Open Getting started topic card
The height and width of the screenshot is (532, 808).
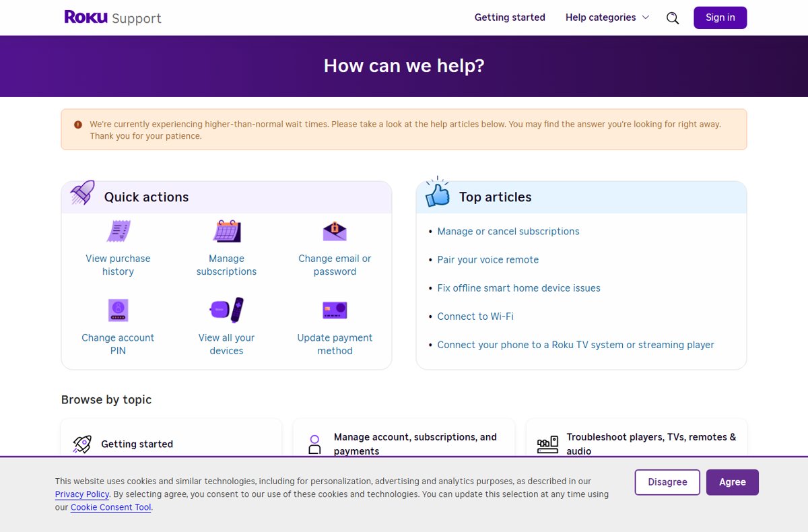click(x=171, y=438)
